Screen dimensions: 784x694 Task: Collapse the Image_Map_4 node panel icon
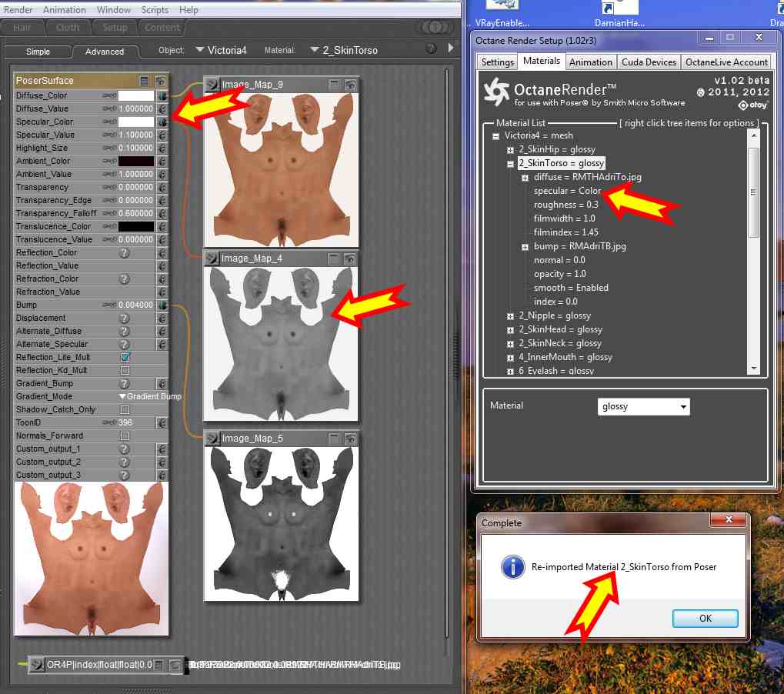click(333, 259)
